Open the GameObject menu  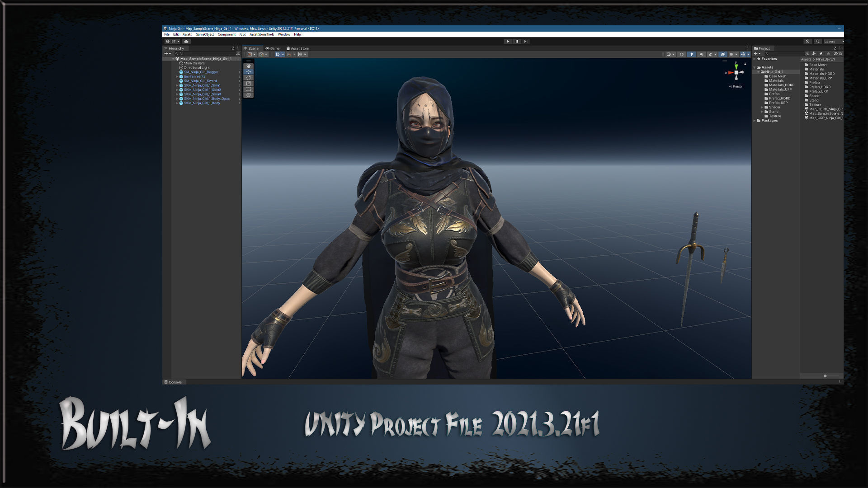205,35
